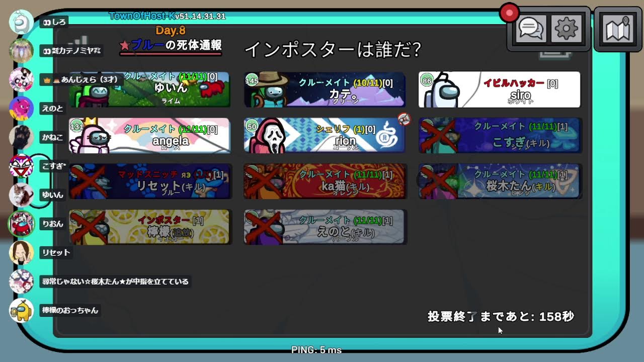Vote for angela player card
This screenshot has width=644, height=362.
point(149,136)
